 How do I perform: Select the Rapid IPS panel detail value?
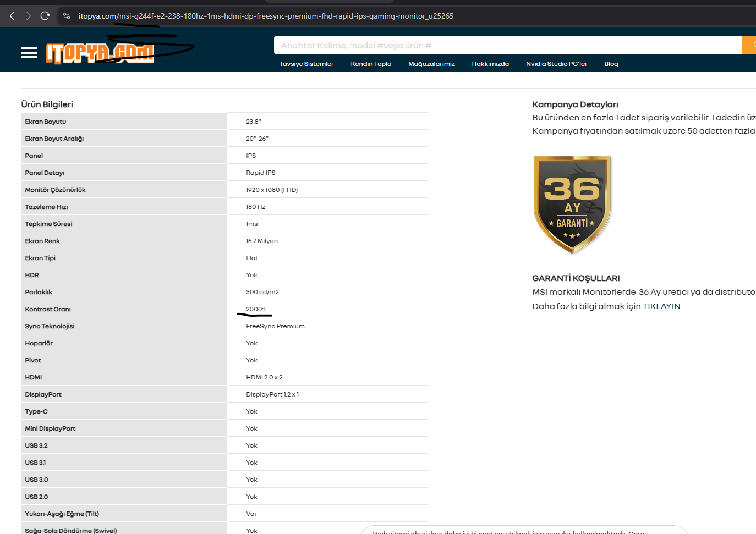click(261, 173)
